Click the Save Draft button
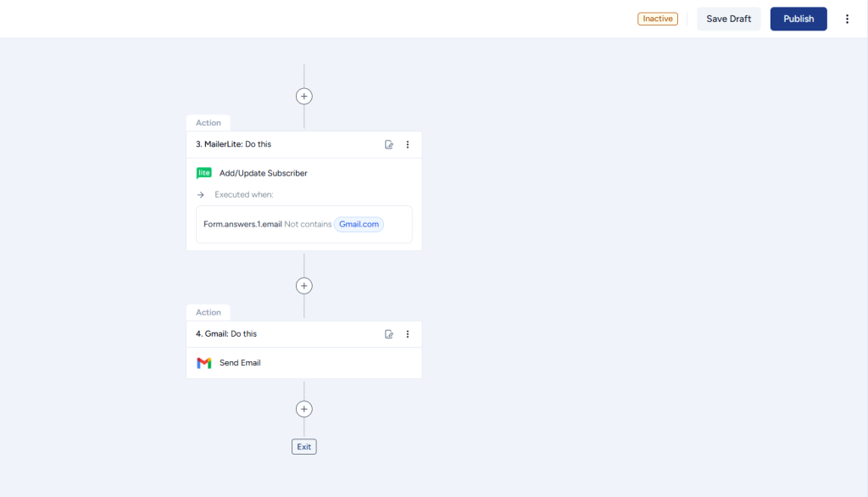Screen dimensions: 868x497 pos(728,19)
